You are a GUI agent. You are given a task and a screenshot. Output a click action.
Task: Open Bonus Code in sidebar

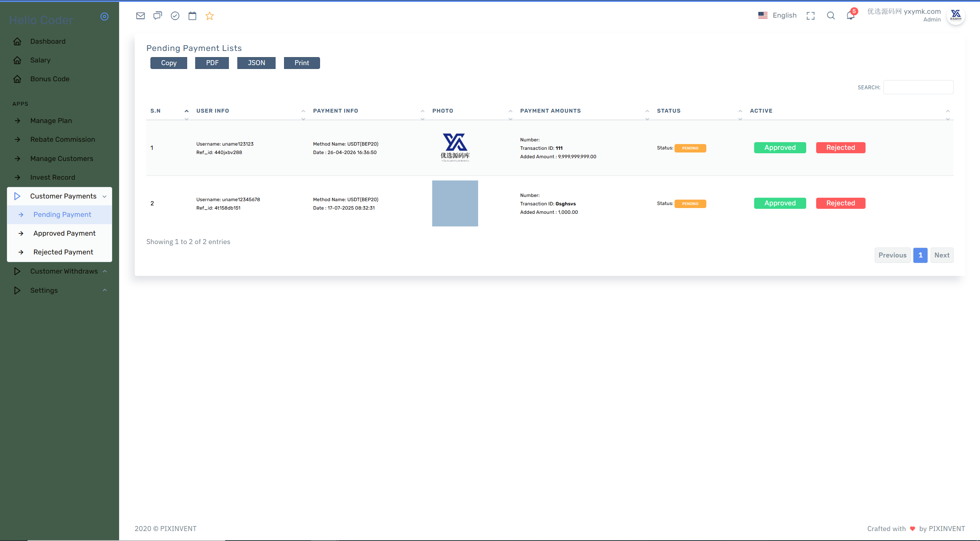click(60, 79)
